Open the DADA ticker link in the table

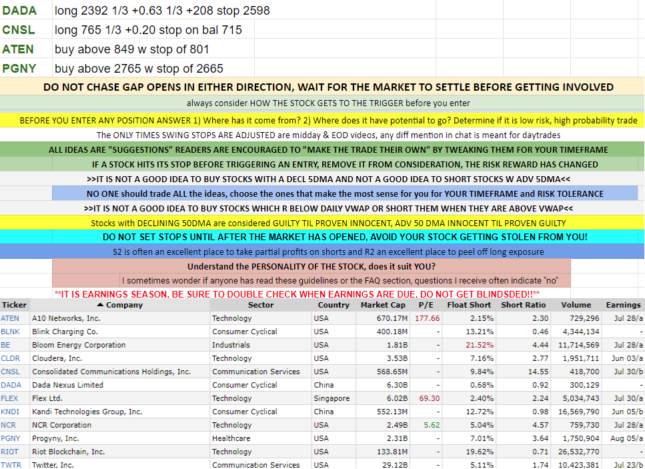point(11,385)
